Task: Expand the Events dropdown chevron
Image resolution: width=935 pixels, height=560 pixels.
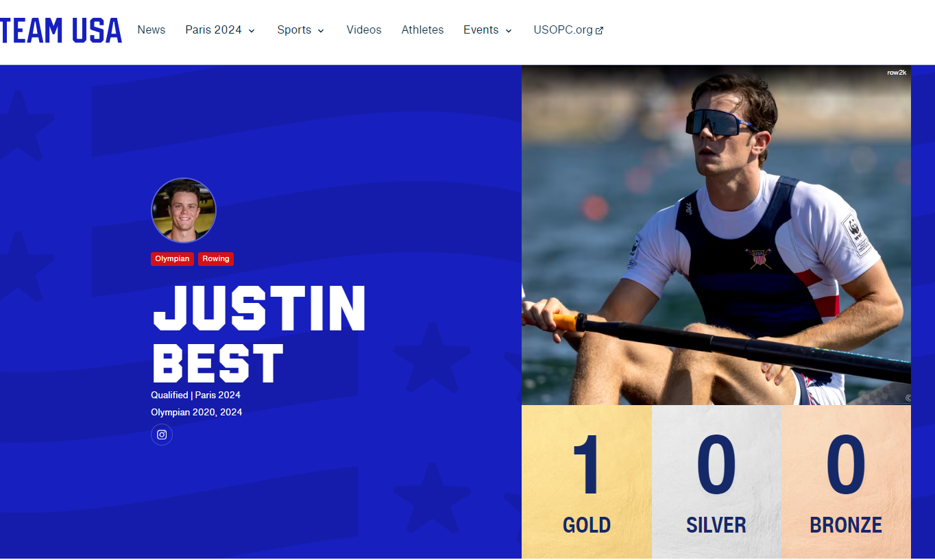Action: click(x=509, y=31)
